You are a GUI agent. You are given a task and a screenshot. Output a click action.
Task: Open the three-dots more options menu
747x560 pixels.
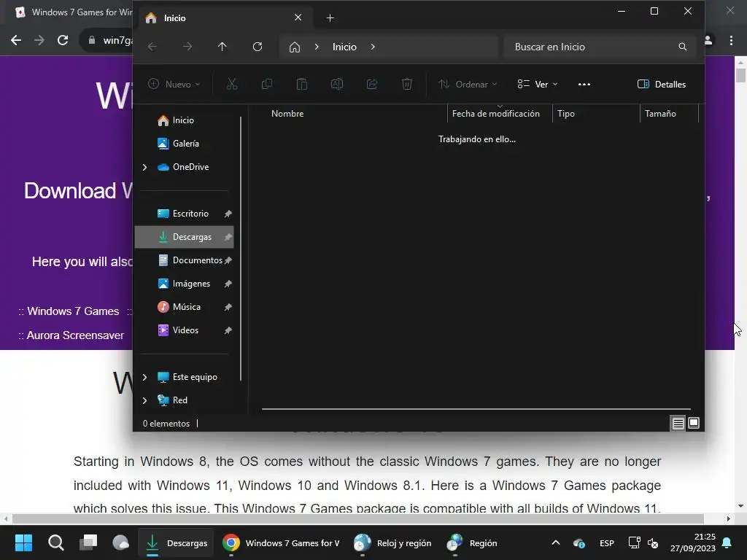coord(584,85)
